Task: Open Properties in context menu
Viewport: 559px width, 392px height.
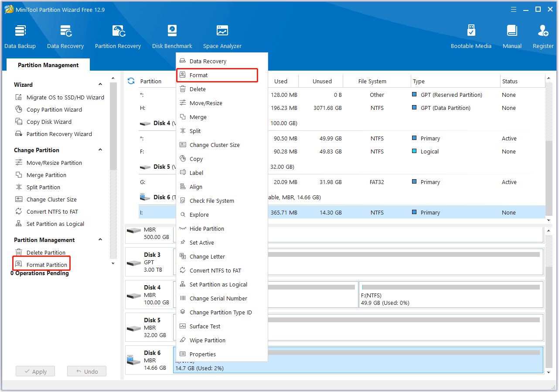Action: (x=222, y=354)
